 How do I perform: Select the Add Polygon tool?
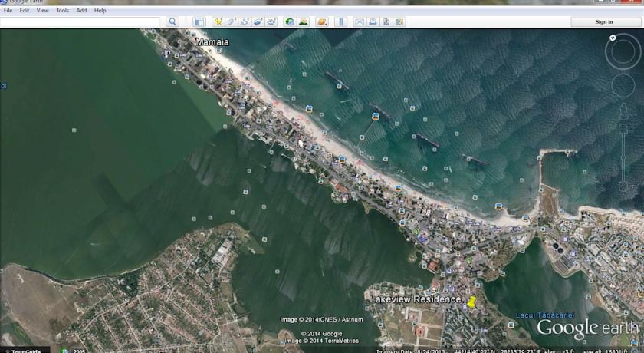(x=232, y=21)
